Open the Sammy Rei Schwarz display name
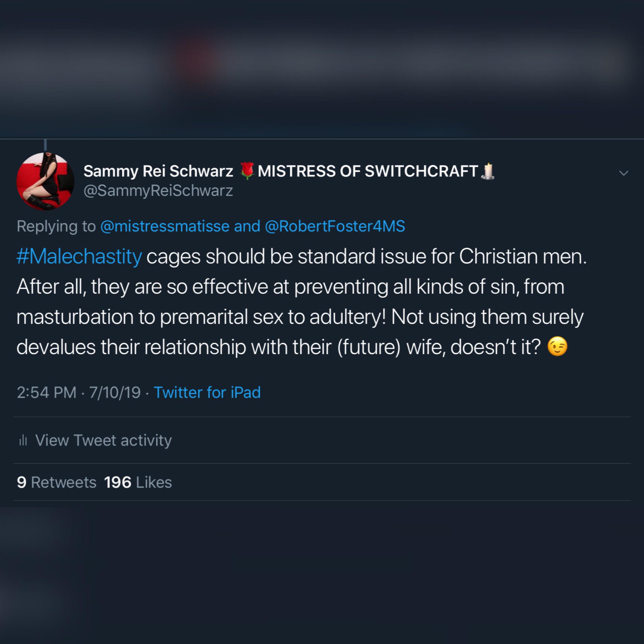The image size is (644, 644). click(x=158, y=171)
